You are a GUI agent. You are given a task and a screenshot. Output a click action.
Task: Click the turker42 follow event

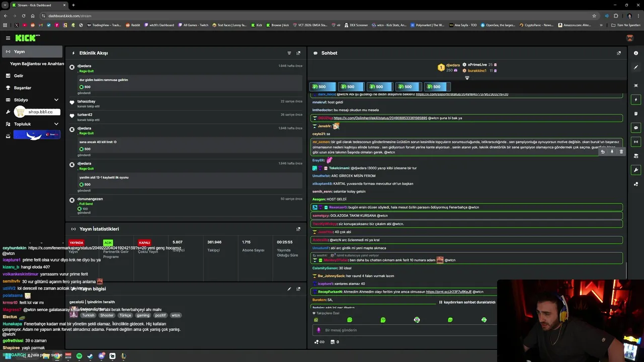pos(186,117)
